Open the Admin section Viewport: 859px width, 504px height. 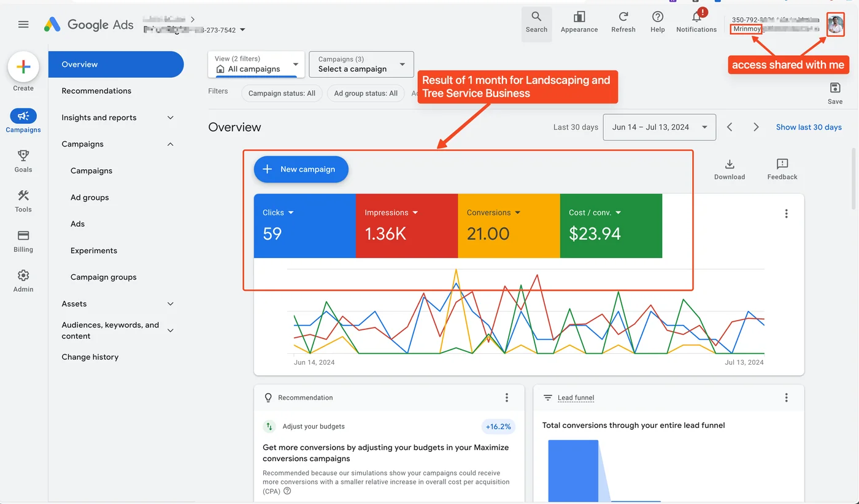click(x=23, y=280)
